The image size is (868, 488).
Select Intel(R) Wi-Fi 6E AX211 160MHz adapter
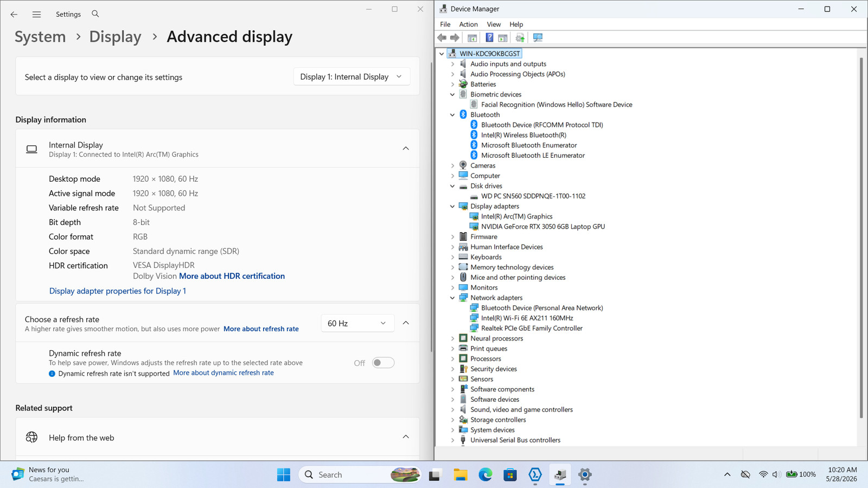(527, 318)
